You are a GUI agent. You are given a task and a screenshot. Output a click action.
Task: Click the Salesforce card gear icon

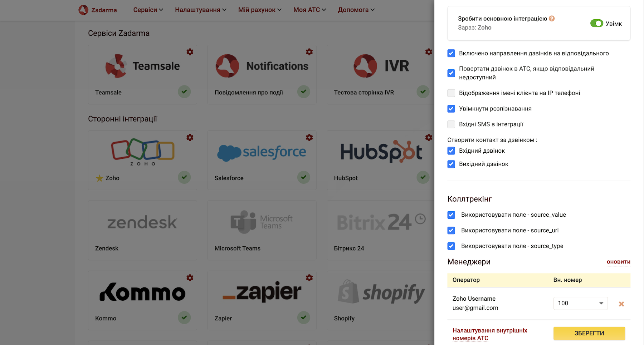[x=309, y=138]
